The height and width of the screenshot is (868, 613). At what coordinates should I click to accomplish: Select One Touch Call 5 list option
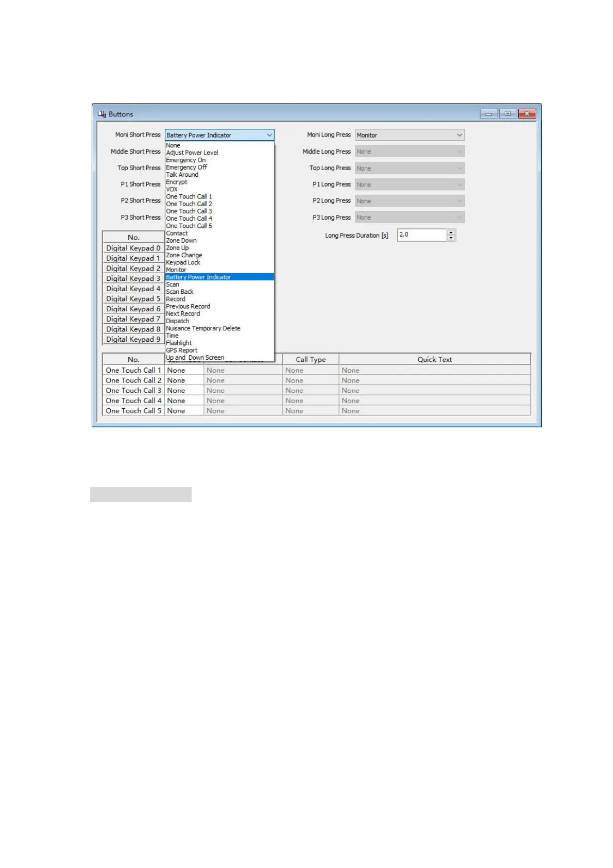click(219, 226)
